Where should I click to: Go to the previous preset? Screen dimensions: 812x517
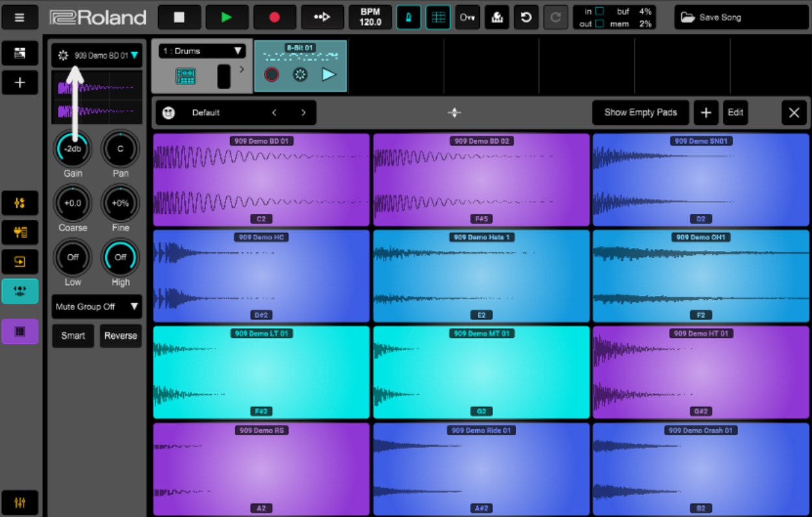click(x=274, y=113)
